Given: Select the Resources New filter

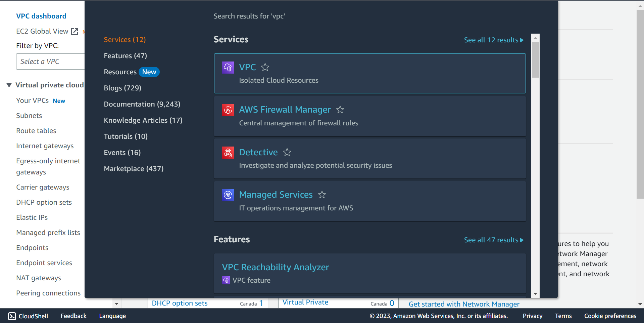Looking at the screenshot, I should [132, 72].
